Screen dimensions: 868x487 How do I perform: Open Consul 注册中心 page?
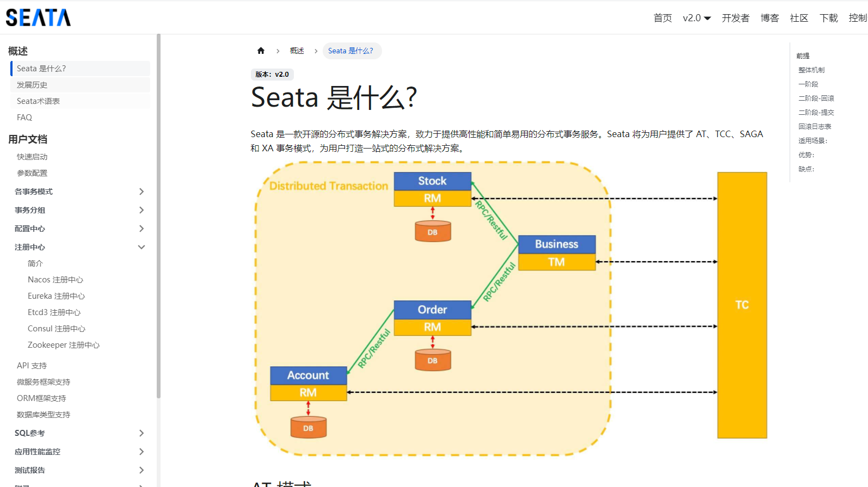coord(57,329)
